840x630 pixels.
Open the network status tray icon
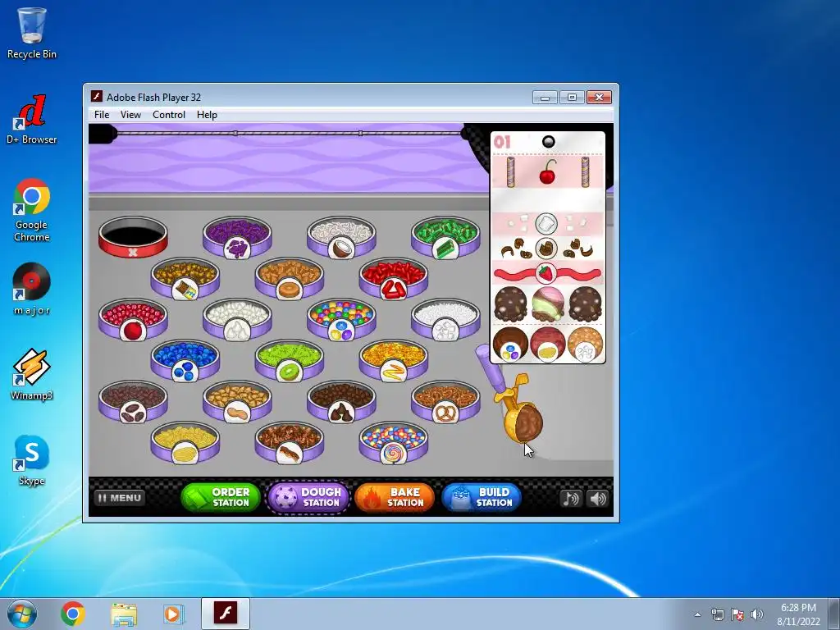[717, 614]
